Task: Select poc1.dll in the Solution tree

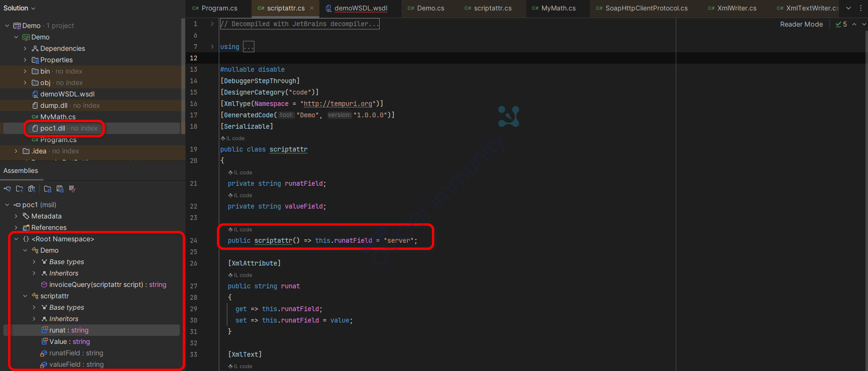Action: tap(53, 128)
